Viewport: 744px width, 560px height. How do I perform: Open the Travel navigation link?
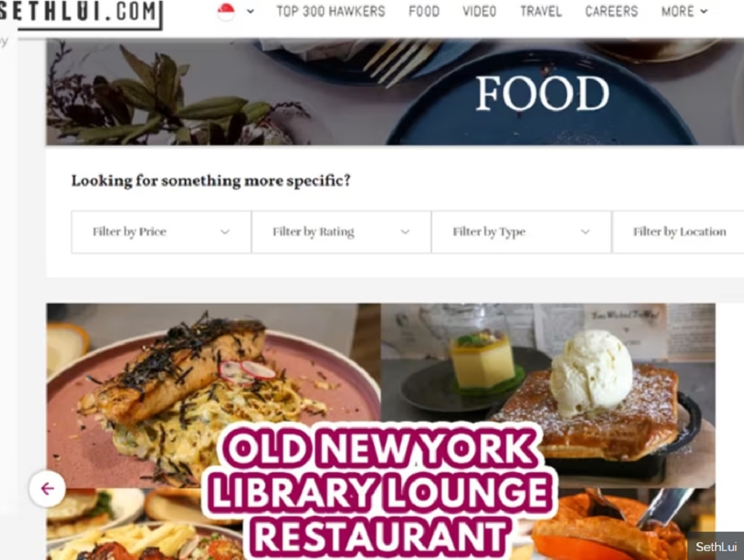541,11
